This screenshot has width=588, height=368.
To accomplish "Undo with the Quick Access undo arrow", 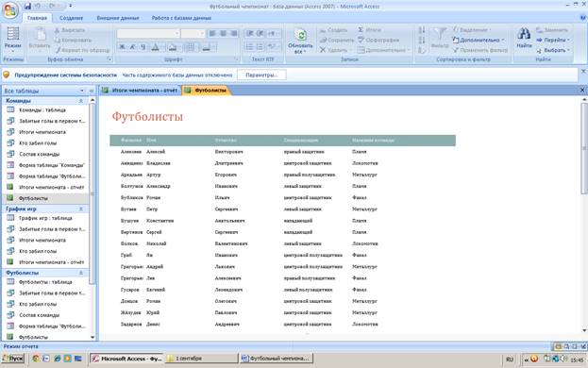I will pos(39,6).
